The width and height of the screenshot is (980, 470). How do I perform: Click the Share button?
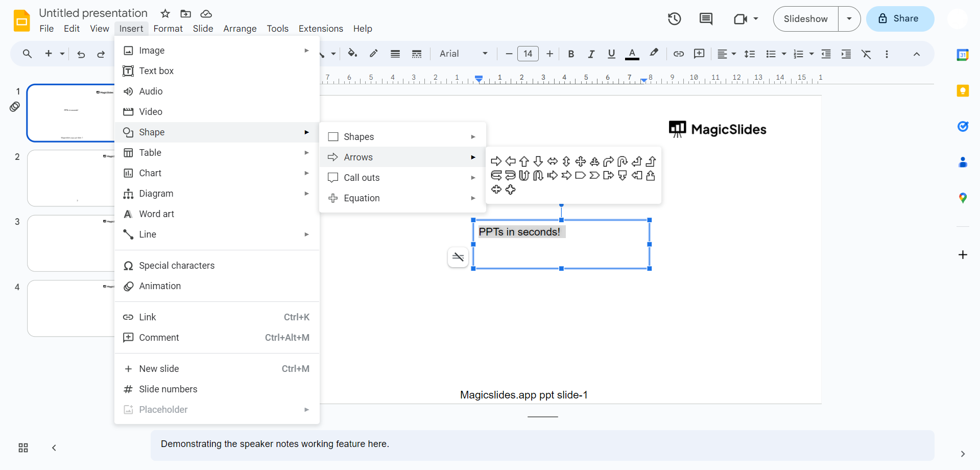(x=900, y=19)
